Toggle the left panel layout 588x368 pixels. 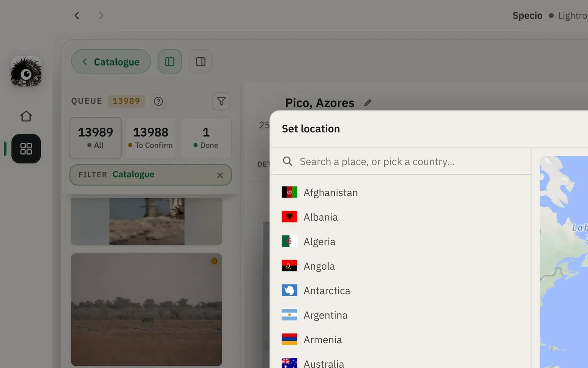click(170, 62)
